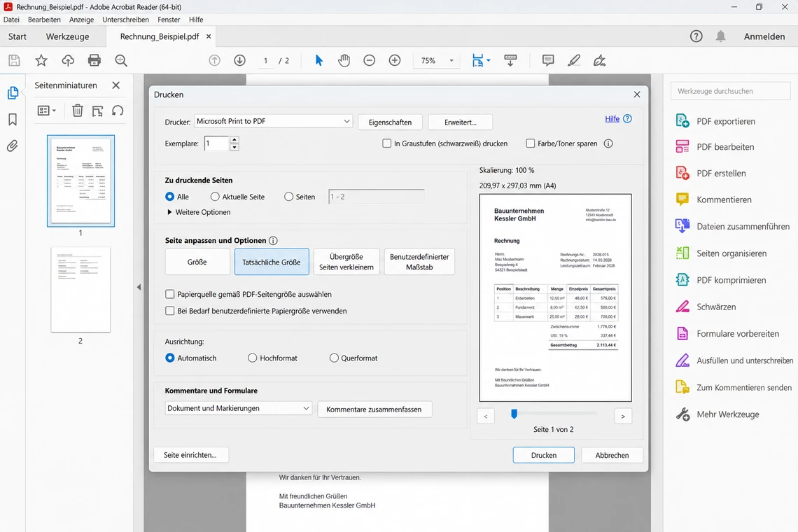798x532 pixels.
Task: Open the page thumbnails sidebar icon
Action: [13, 92]
